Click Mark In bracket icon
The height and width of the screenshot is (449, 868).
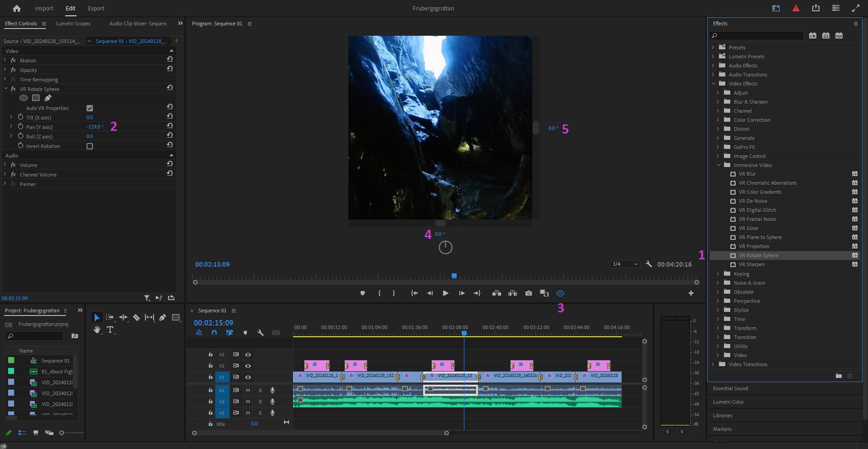tap(379, 293)
